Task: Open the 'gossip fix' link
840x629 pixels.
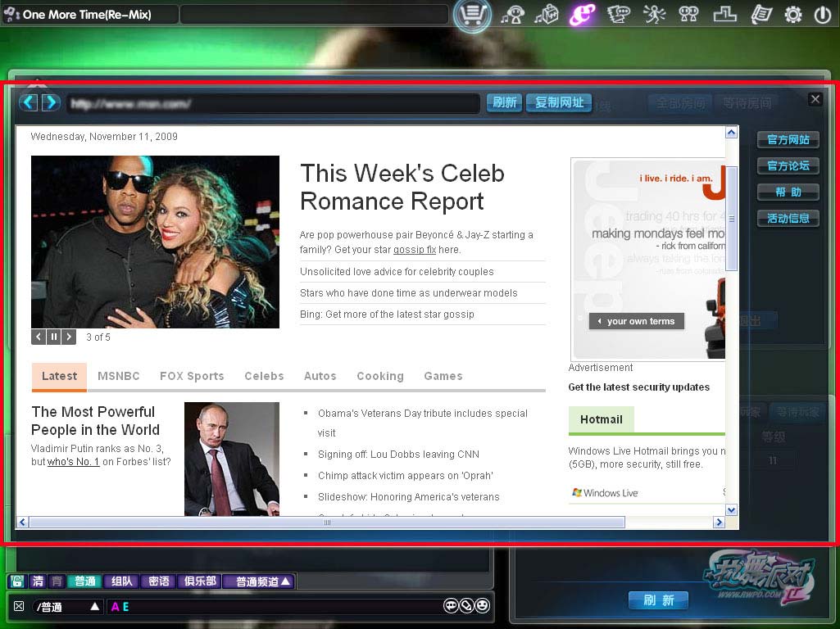Action: coord(415,250)
